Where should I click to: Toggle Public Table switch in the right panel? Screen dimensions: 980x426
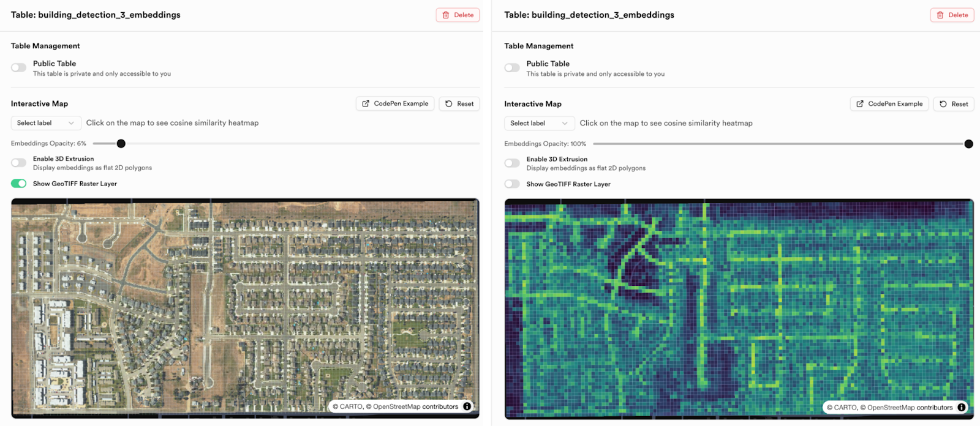click(x=512, y=68)
